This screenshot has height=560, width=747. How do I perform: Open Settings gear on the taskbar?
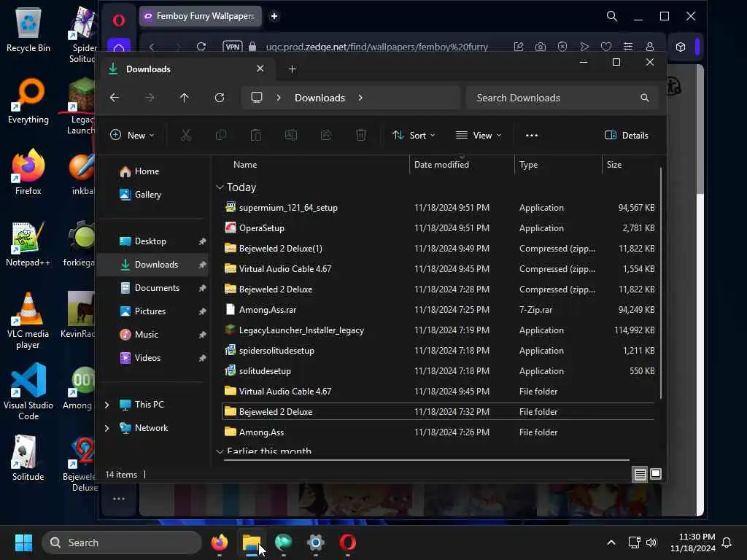click(x=315, y=542)
